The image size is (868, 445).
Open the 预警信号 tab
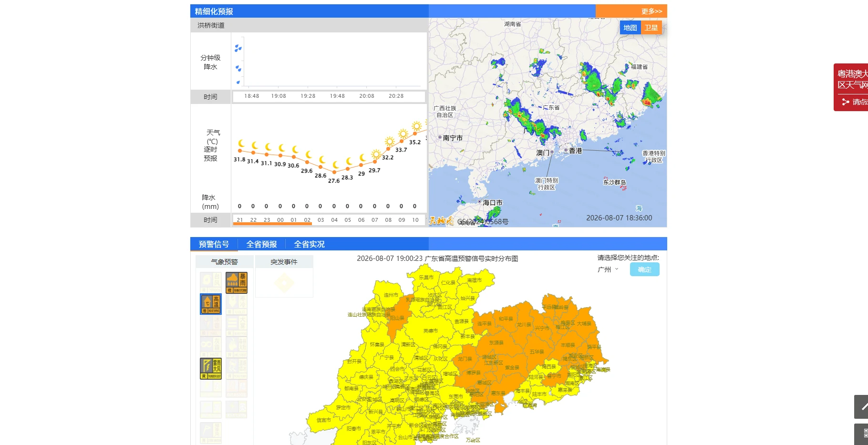point(214,244)
